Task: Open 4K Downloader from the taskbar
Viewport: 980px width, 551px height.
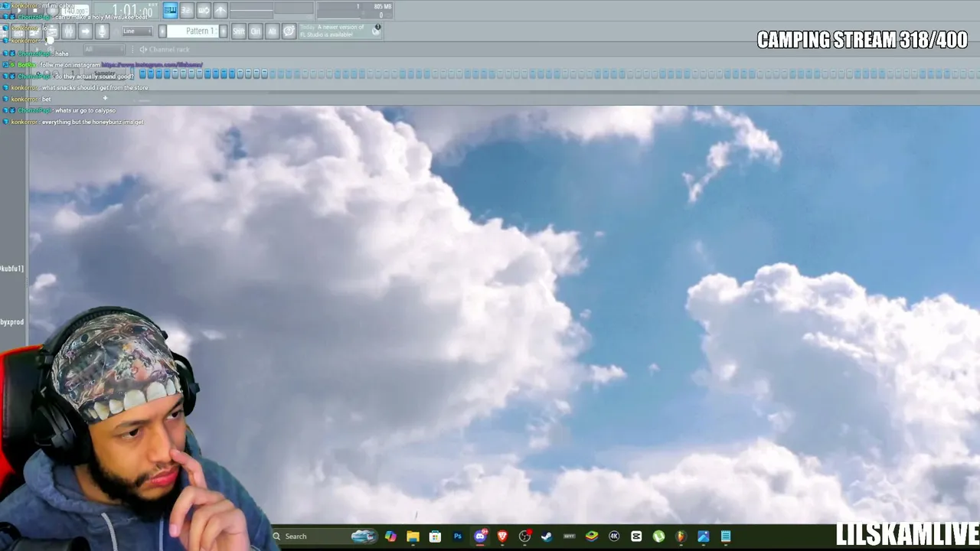Action: tap(614, 536)
